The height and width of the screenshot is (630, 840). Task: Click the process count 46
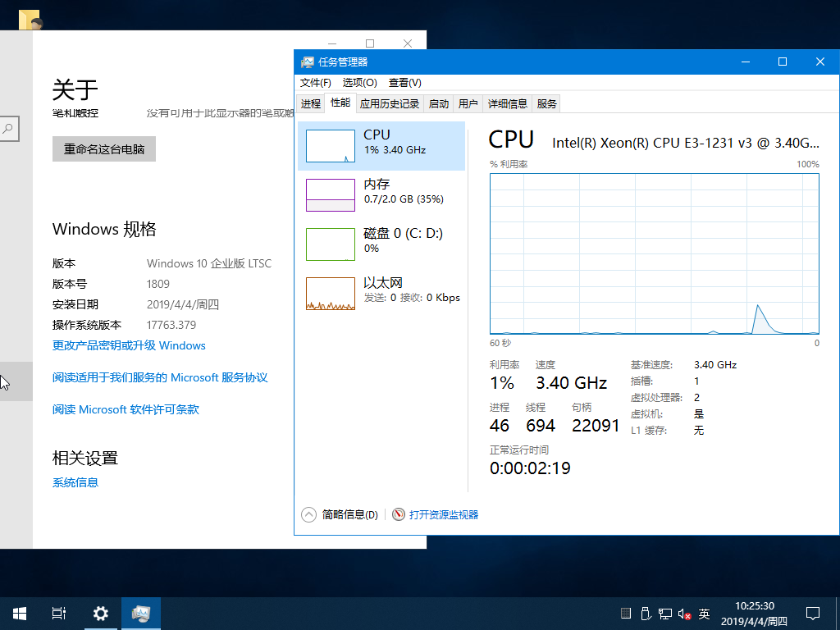[500, 426]
